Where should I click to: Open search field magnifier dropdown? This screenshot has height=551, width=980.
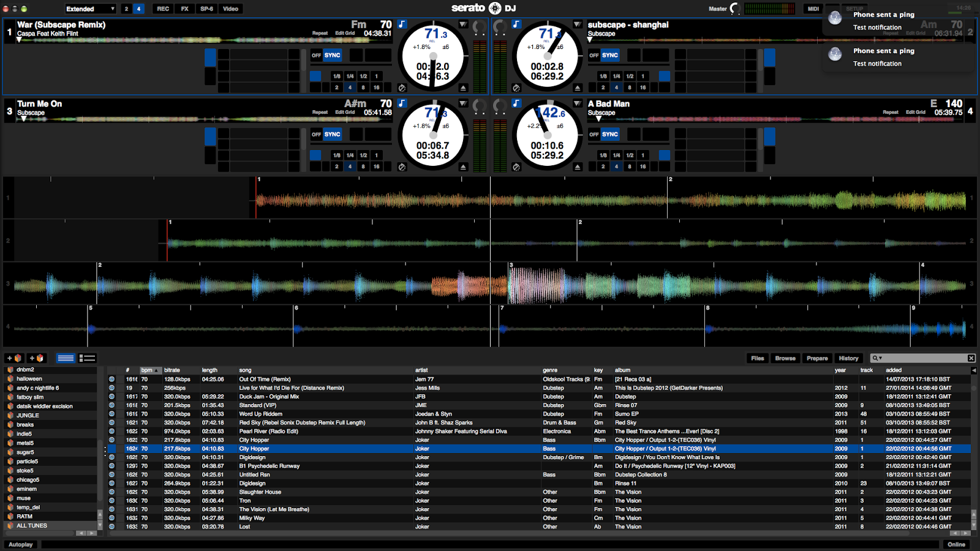(x=877, y=358)
